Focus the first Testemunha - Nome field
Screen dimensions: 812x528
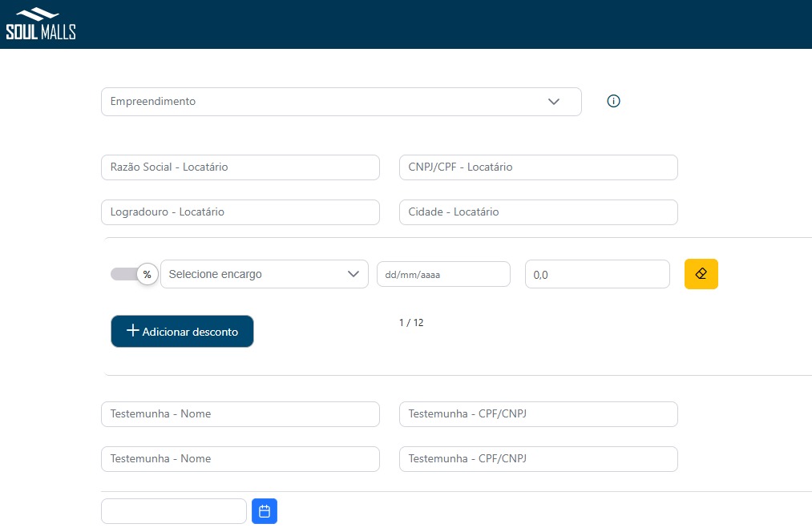click(x=240, y=414)
